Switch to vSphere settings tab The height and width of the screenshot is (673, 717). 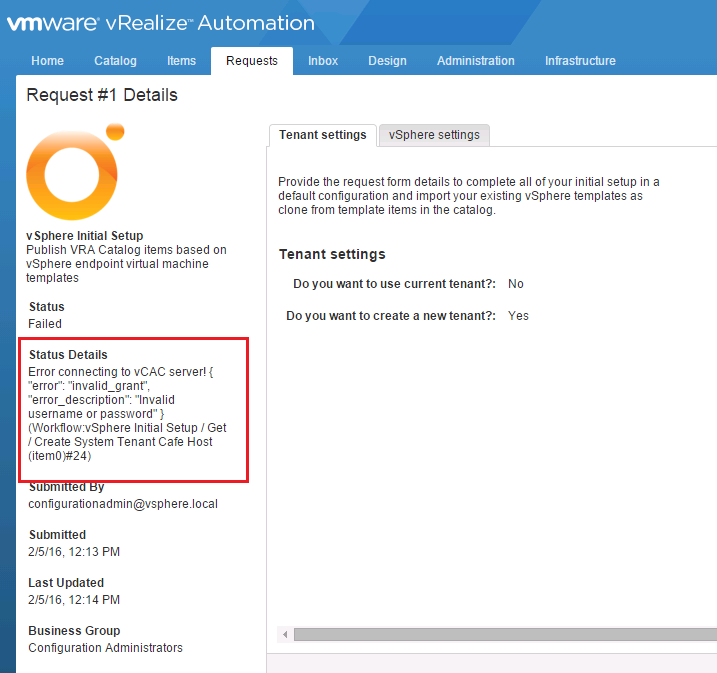[x=434, y=135]
